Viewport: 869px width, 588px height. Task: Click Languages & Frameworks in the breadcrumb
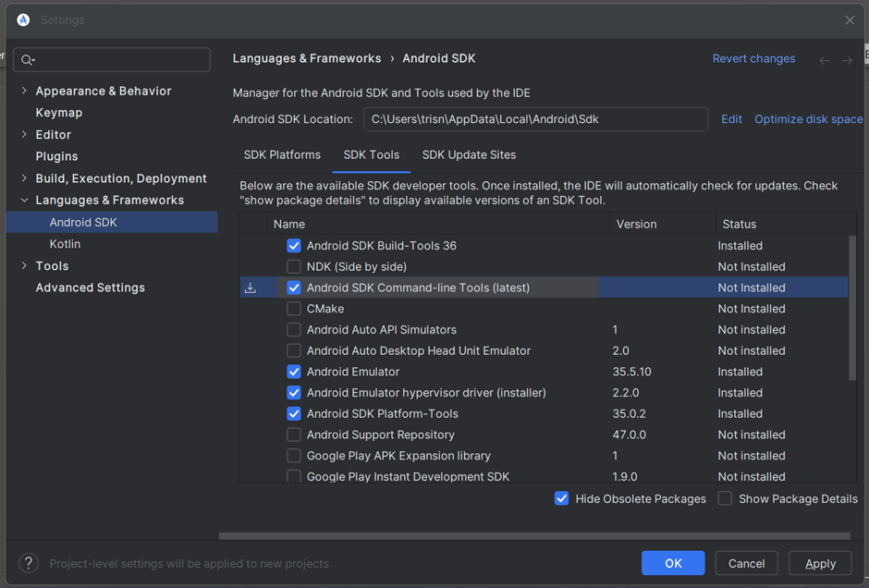307,59
